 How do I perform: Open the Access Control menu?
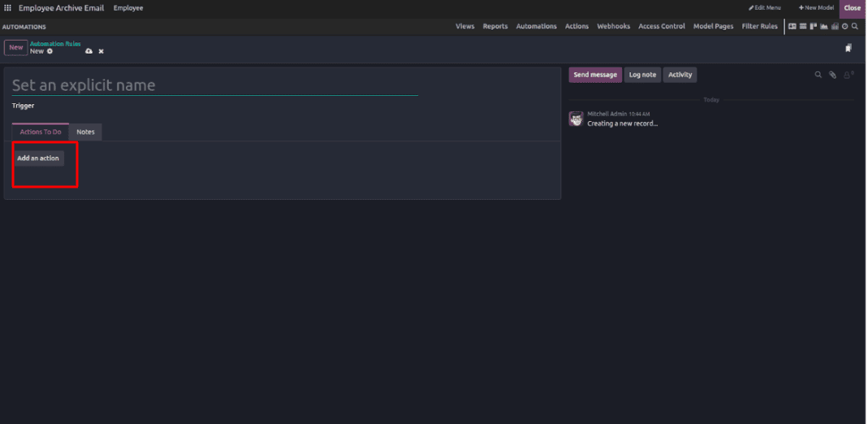tap(662, 27)
